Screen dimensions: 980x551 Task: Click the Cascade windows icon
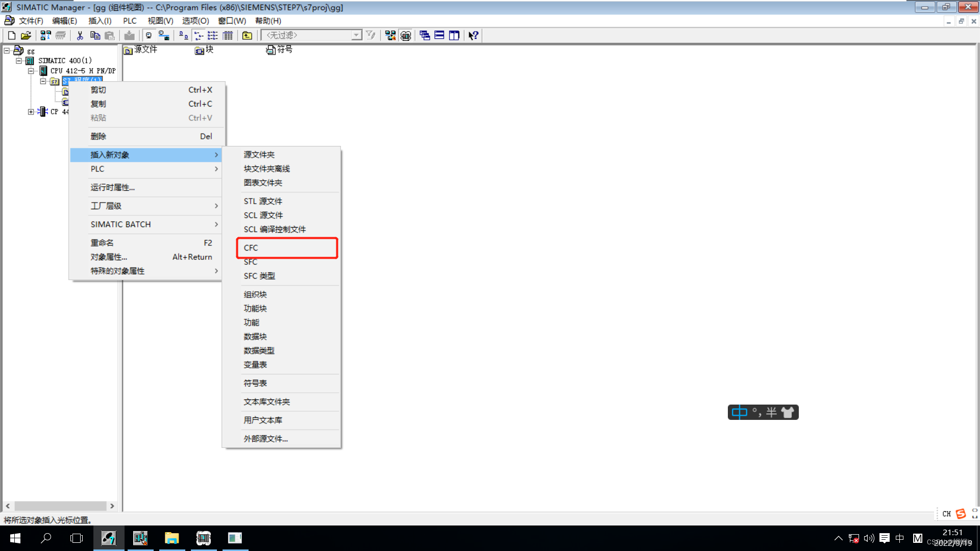pos(425,35)
